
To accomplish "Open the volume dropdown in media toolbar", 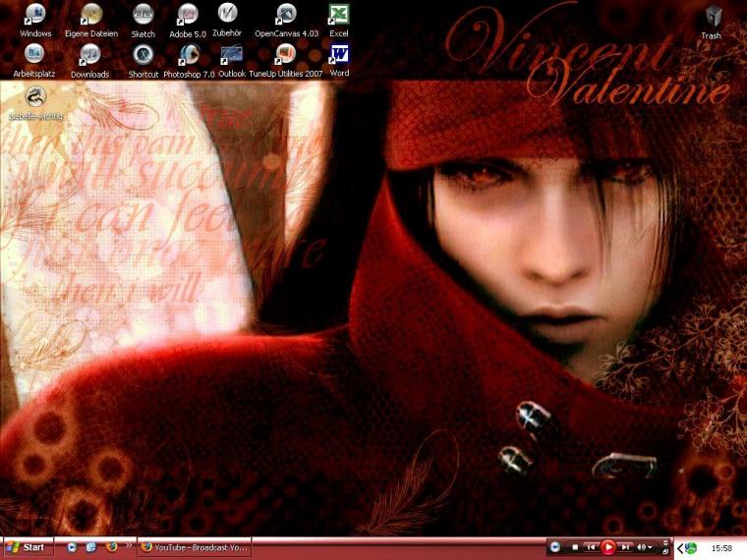I will 650,547.
